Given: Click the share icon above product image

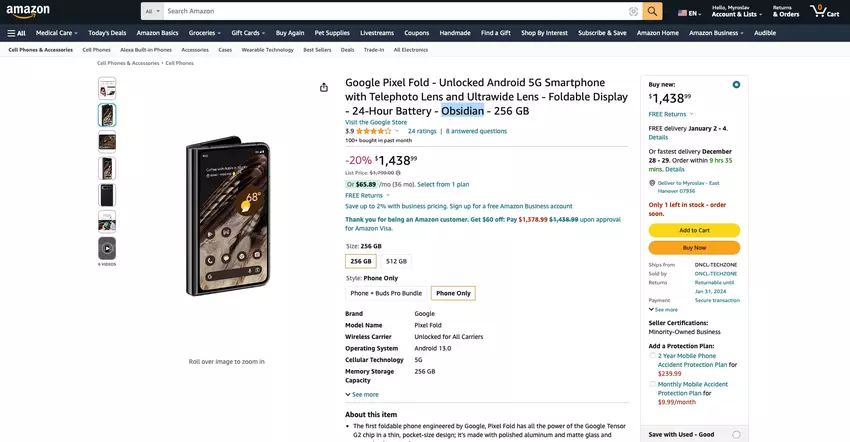Looking at the screenshot, I should click(x=324, y=87).
